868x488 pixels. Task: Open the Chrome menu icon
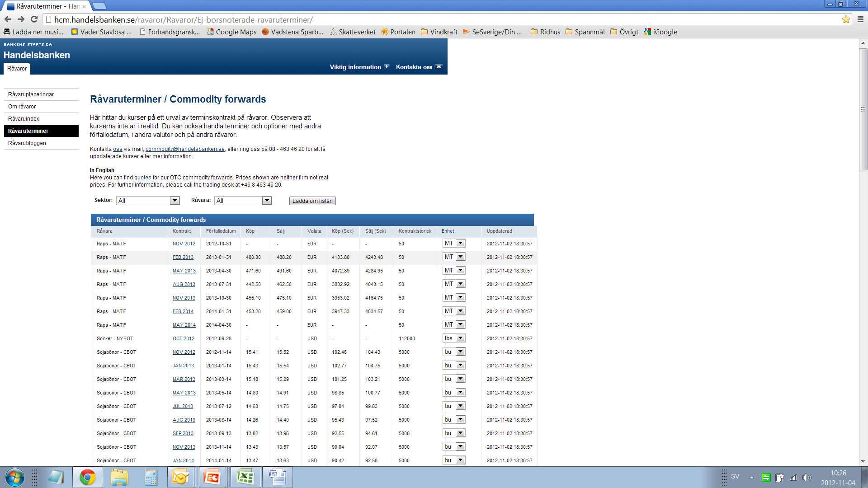pos(860,19)
